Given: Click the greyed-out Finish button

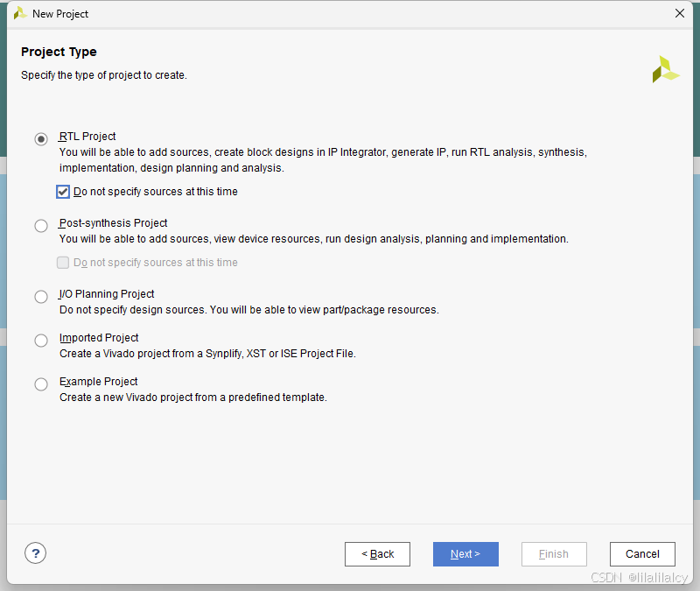Looking at the screenshot, I should [x=554, y=554].
